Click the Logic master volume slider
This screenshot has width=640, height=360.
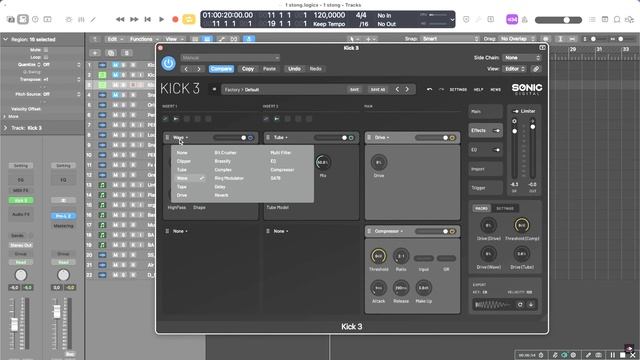tap(558, 20)
